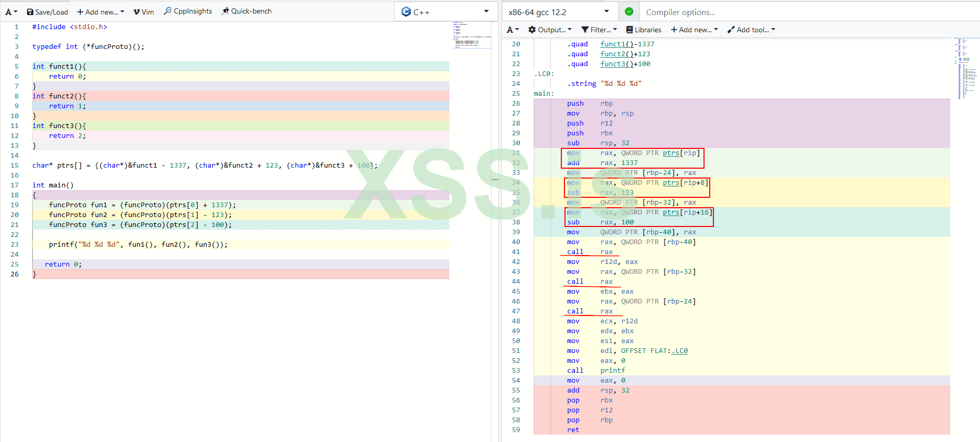Launch Quick-bench from the editor toolbar
Screen dimensions: 980x442
tap(246, 11)
